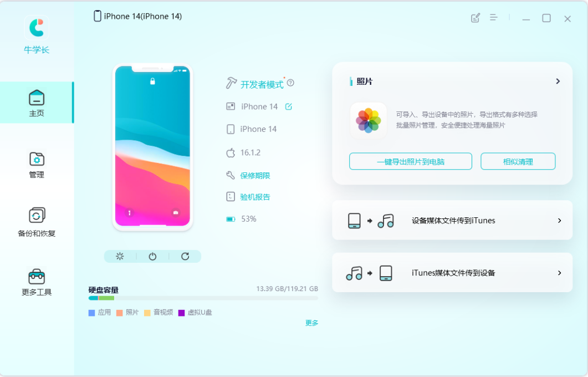
Task: Click the phone icon beside device title
Action: click(x=98, y=16)
